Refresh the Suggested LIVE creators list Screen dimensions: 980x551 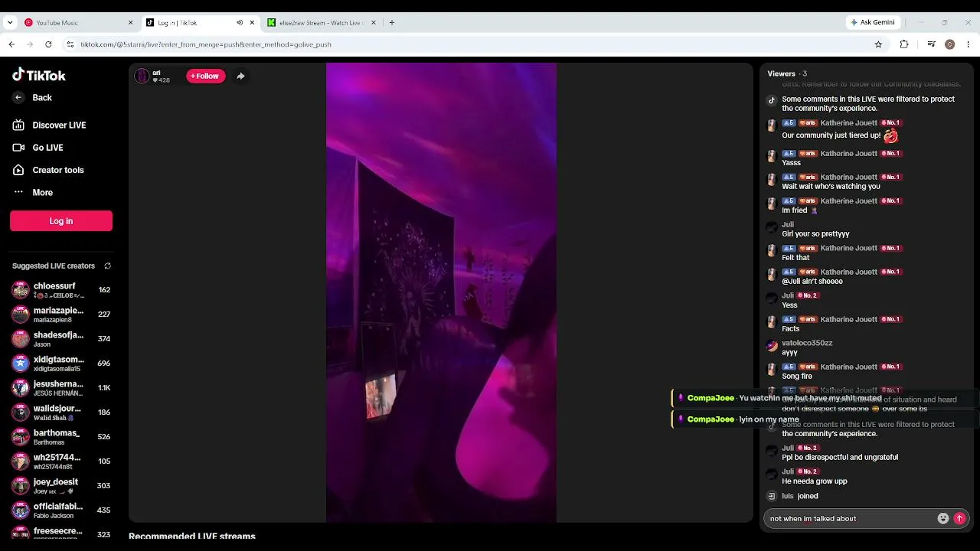(107, 266)
